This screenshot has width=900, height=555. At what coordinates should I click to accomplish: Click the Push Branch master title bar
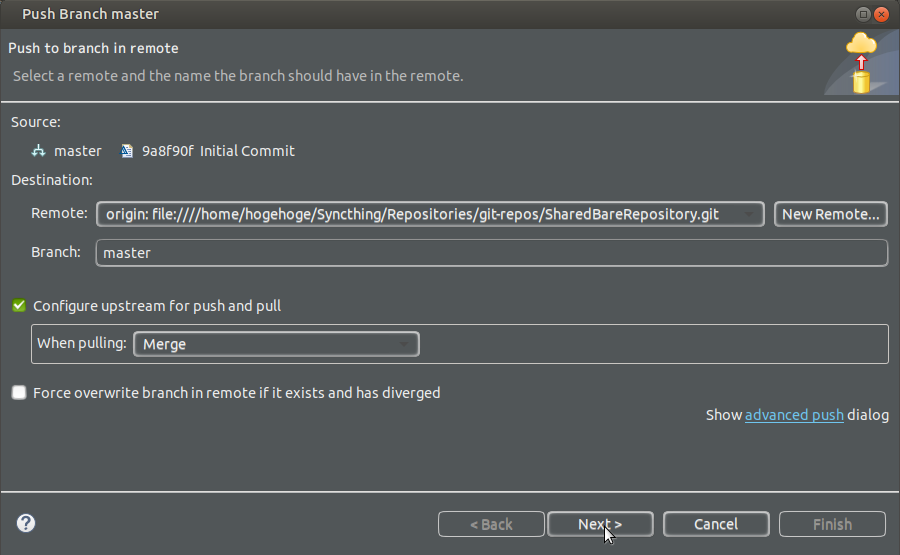(400, 14)
